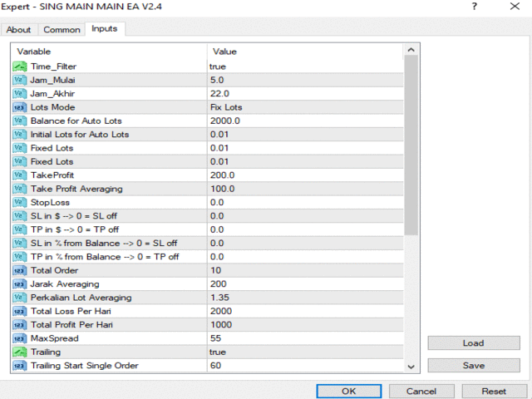Select the Total Loss Per Hari label
Viewport: 532px width, 399px height.
(x=71, y=311)
